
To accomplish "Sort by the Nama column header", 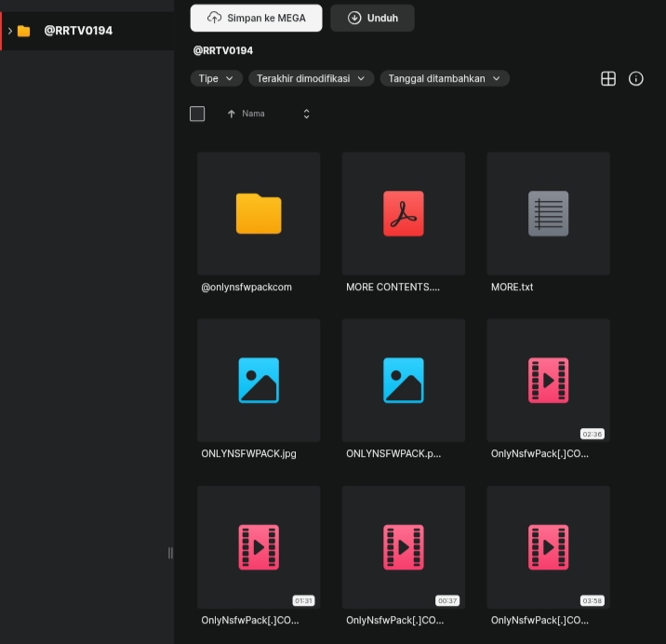I will tap(253, 114).
